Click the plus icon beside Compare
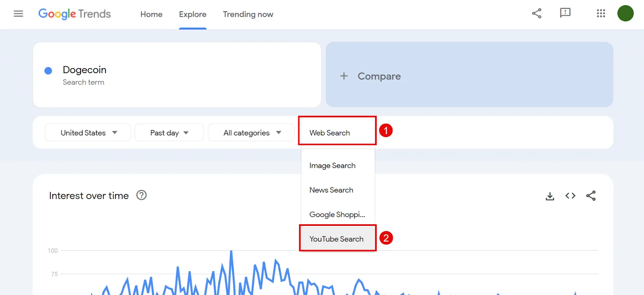The width and height of the screenshot is (644, 295). point(344,76)
